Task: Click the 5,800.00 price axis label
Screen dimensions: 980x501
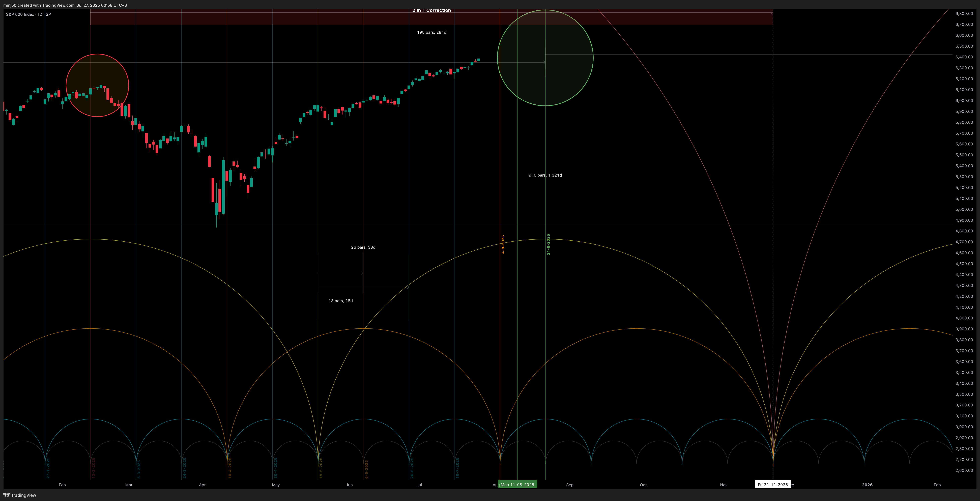Action: click(964, 123)
